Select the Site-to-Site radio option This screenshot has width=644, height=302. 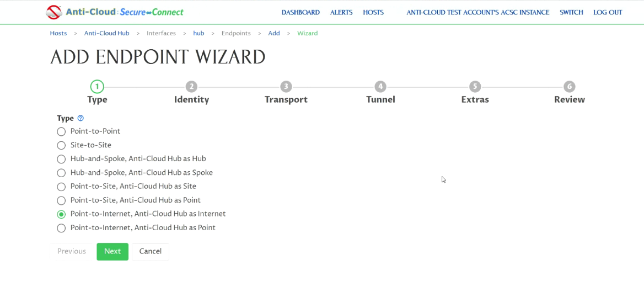(x=61, y=145)
